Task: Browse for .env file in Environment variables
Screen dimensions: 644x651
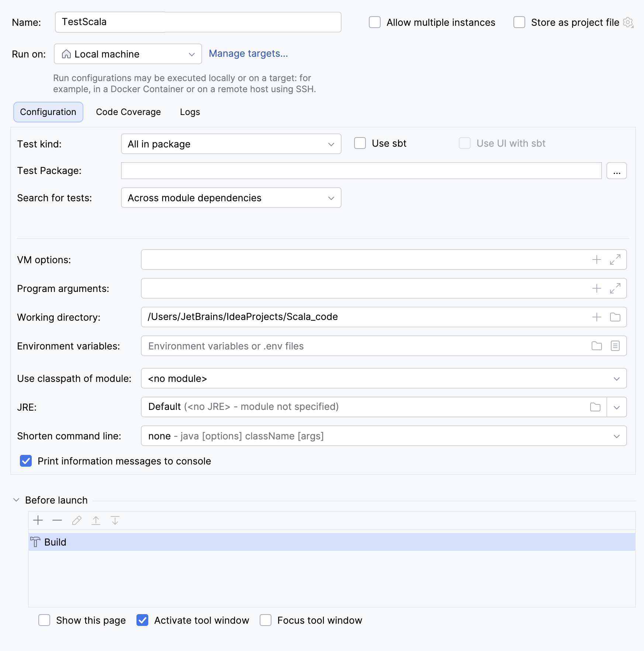Action: coord(597,346)
